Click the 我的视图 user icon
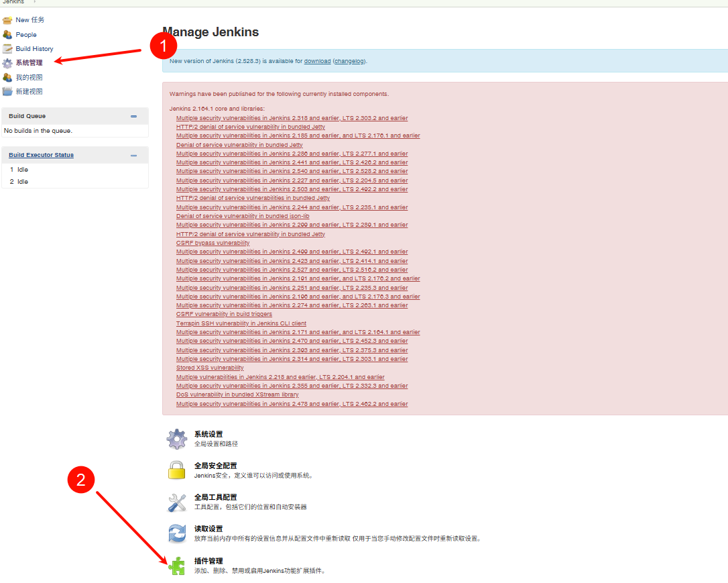 [7, 78]
